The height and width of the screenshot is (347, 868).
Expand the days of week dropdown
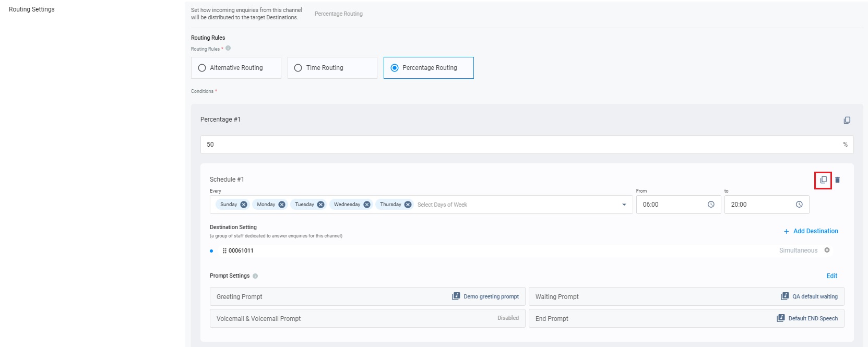click(x=624, y=205)
